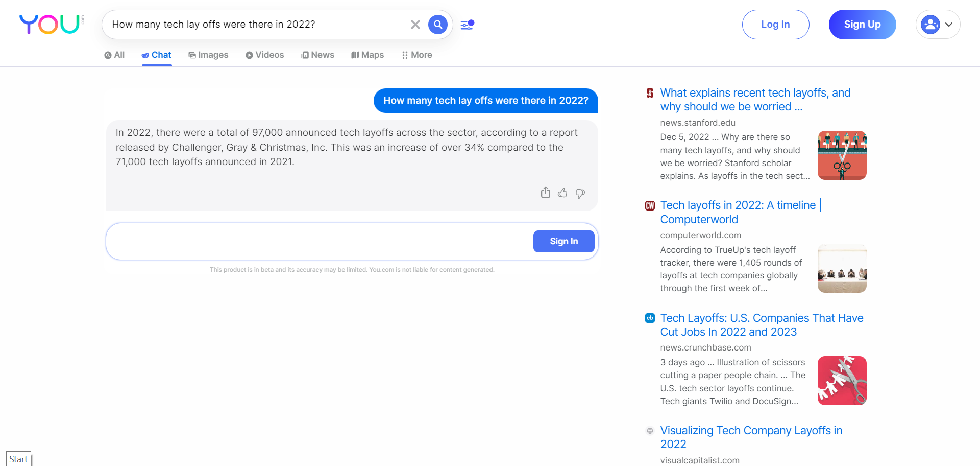Click the news.stanford.edu domain text

[x=698, y=123]
